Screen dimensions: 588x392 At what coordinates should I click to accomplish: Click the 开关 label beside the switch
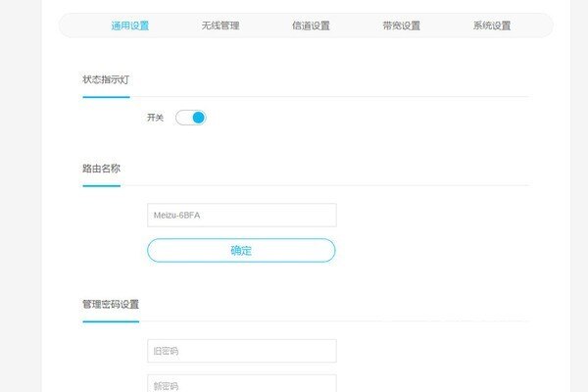(155, 118)
